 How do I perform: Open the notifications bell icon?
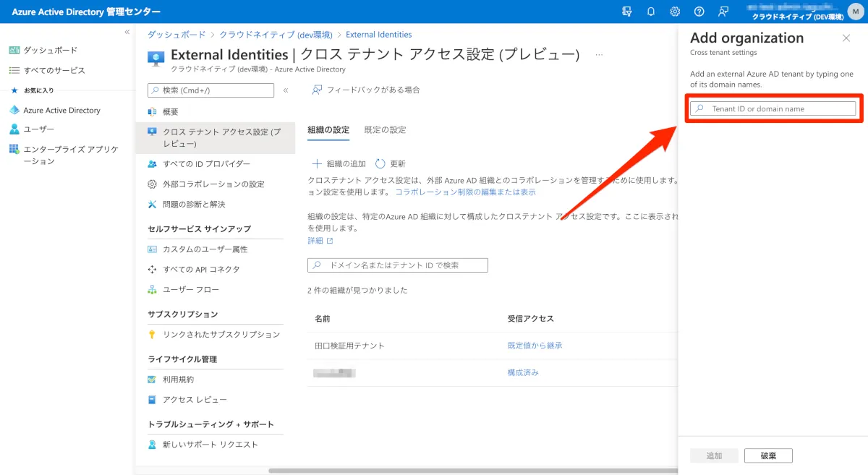651,12
